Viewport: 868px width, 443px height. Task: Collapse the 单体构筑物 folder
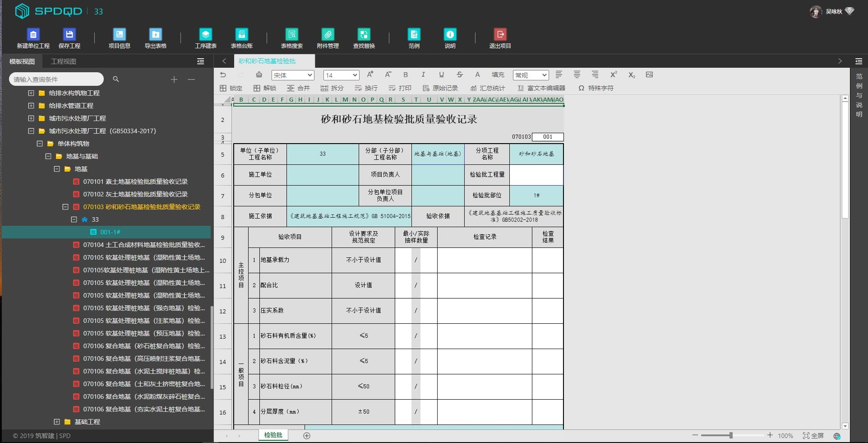click(40, 144)
